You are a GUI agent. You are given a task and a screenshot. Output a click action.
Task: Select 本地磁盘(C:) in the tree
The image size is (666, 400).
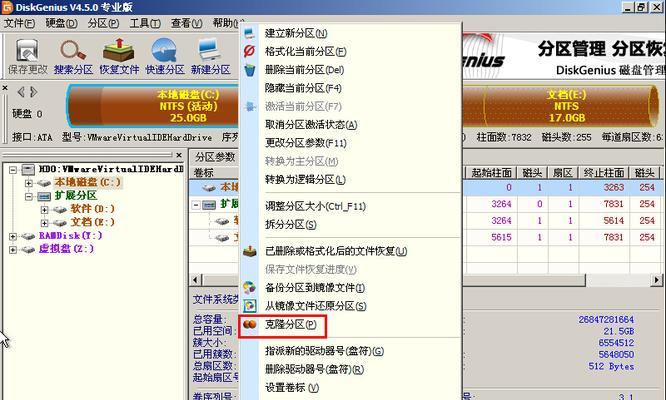coord(87,183)
